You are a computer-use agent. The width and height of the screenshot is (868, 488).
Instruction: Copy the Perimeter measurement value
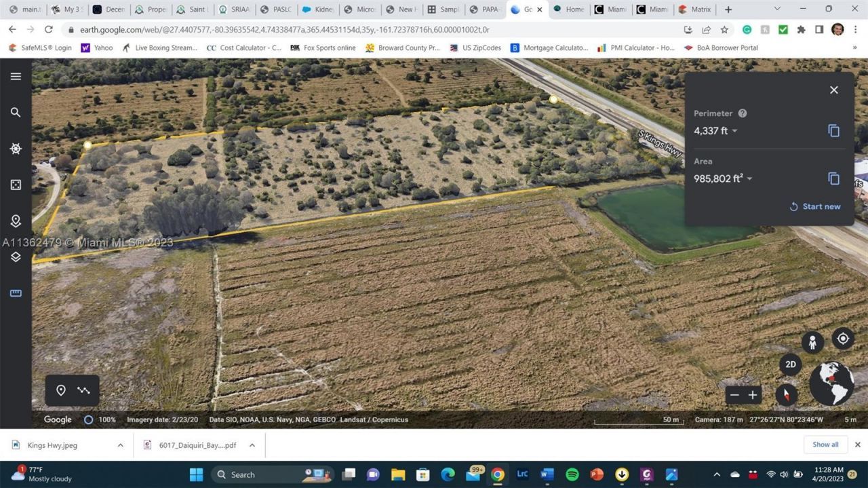point(833,130)
